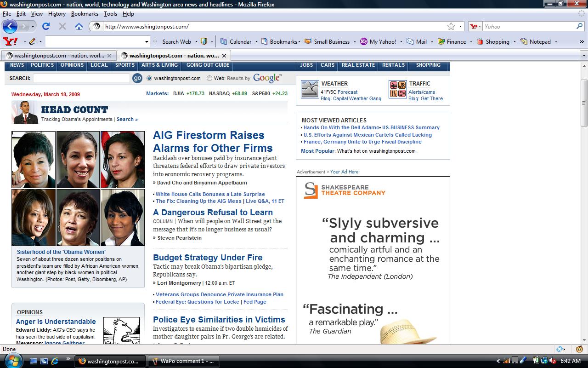Launch Internet Explorer from the taskbar
This screenshot has width=588, height=368.
(55, 361)
